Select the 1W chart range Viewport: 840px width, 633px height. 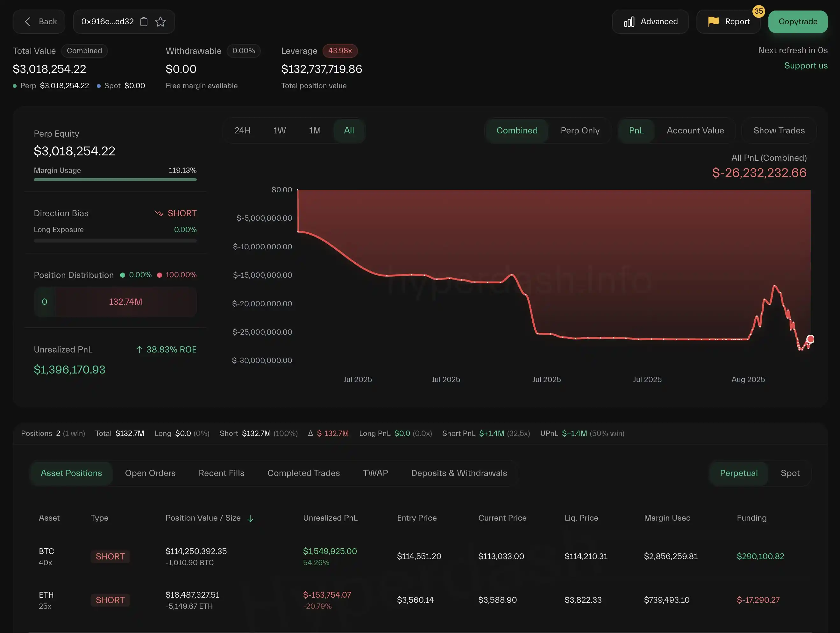[280, 131]
